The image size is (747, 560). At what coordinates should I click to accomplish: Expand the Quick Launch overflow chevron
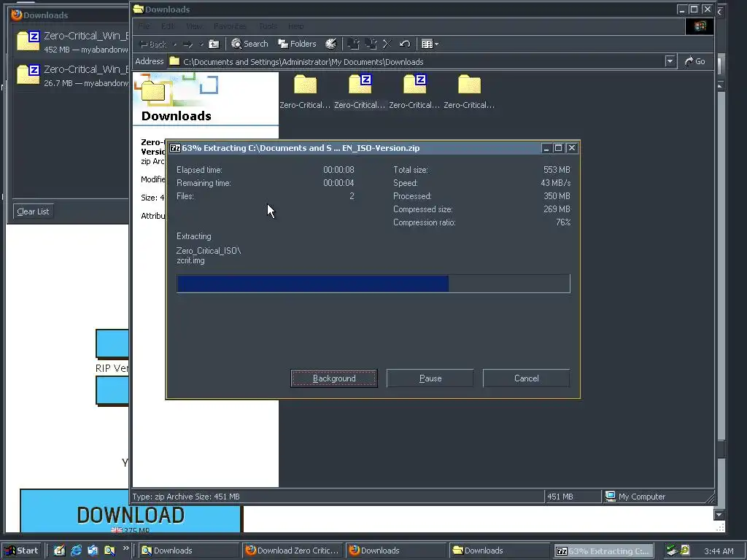[x=125, y=548]
